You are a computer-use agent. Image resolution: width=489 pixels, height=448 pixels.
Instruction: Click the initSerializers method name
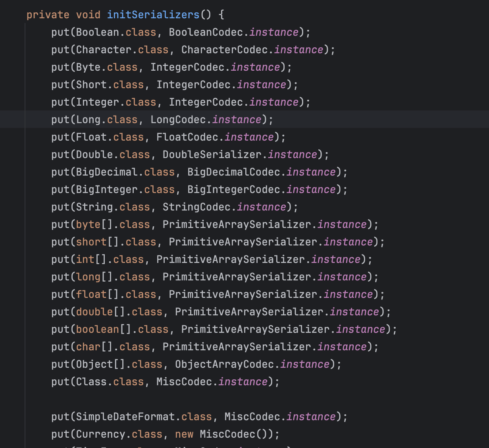coord(153,15)
